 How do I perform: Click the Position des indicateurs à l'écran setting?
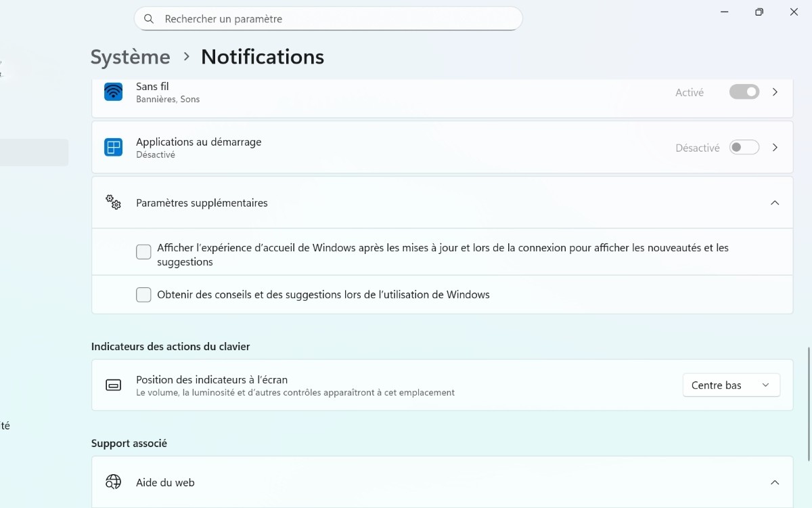(211, 379)
